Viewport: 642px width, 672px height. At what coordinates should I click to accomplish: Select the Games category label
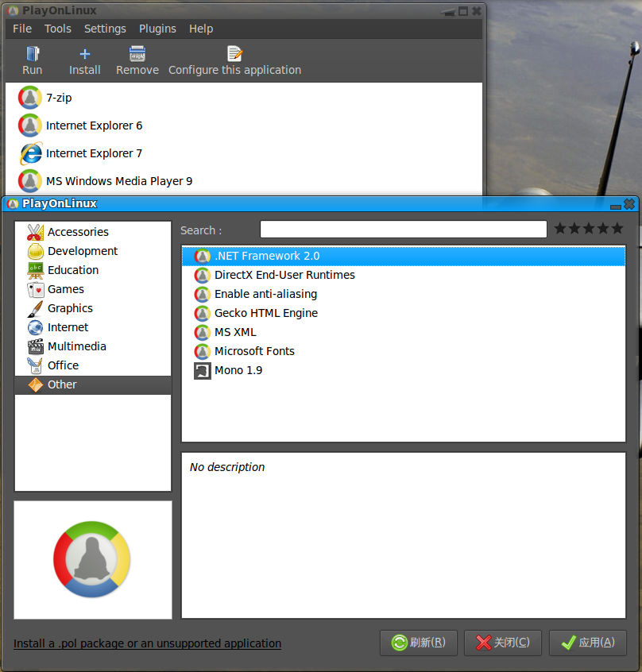click(x=66, y=289)
